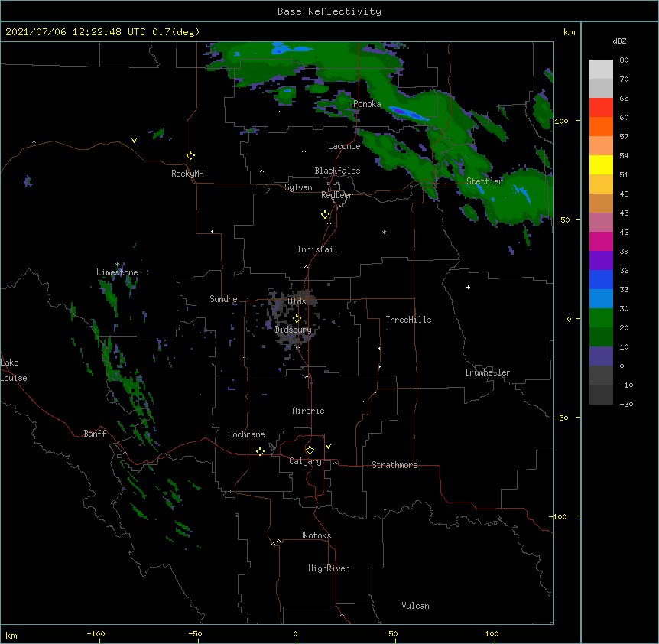Viewport: 659px width, 644px height.
Task: Pick the orange 57-60 dBZ legend swatch
Action: point(601,126)
